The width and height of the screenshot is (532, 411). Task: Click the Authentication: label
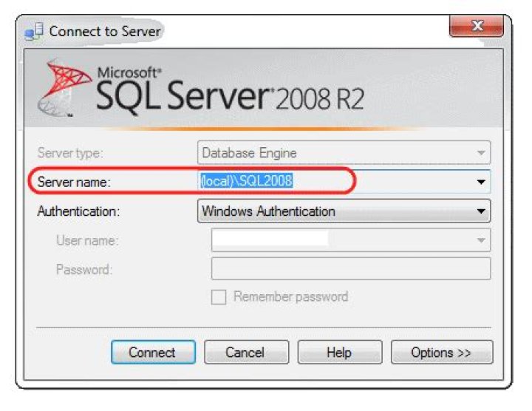pyautogui.click(x=78, y=211)
